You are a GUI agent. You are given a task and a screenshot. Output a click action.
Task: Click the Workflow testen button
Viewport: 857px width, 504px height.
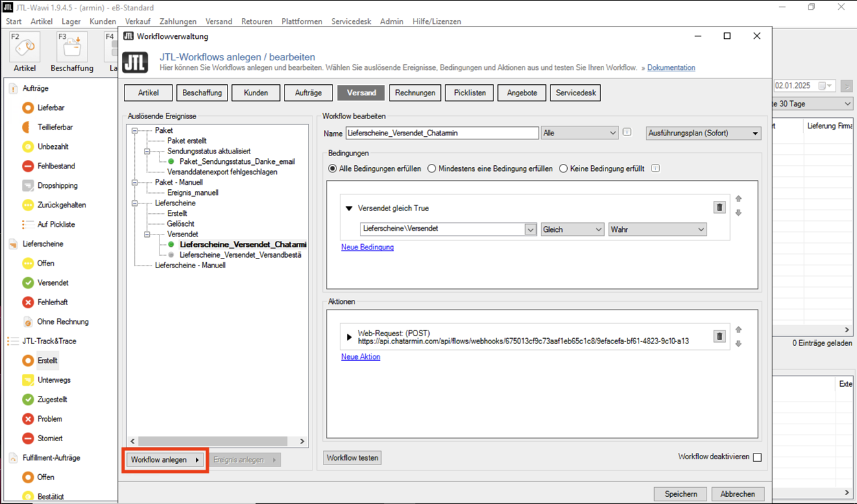pyautogui.click(x=352, y=458)
